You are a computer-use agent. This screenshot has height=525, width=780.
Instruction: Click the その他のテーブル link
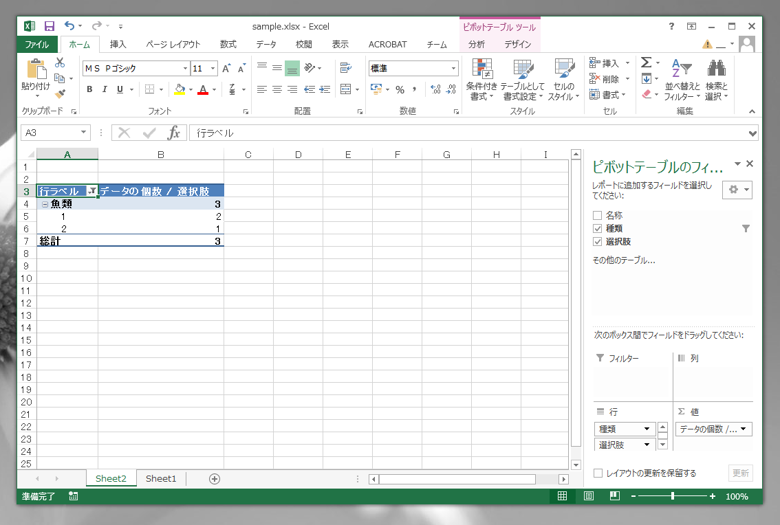pyautogui.click(x=624, y=260)
